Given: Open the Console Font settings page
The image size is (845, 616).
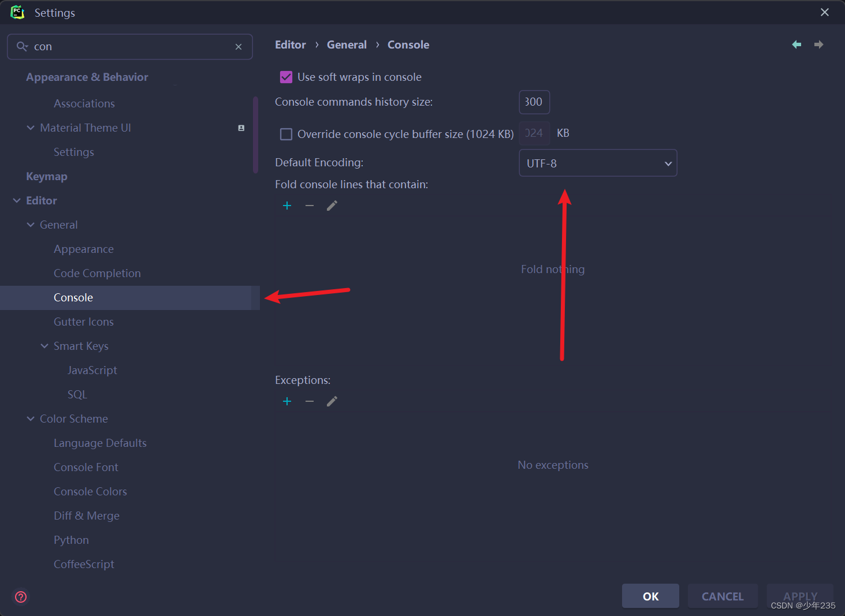Looking at the screenshot, I should pos(86,467).
